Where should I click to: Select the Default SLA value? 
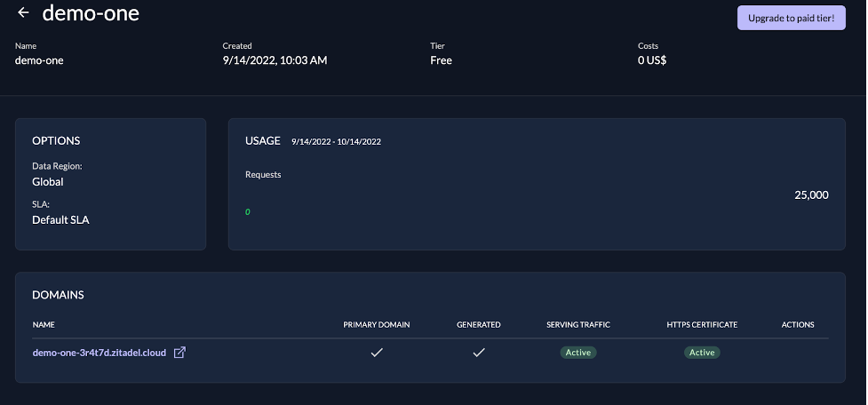(x=60, y=220)
